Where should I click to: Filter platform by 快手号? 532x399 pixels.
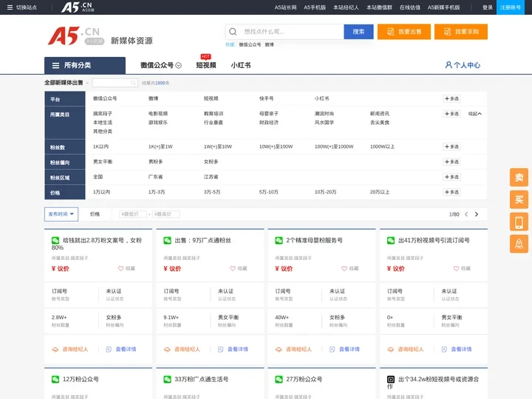266,98
